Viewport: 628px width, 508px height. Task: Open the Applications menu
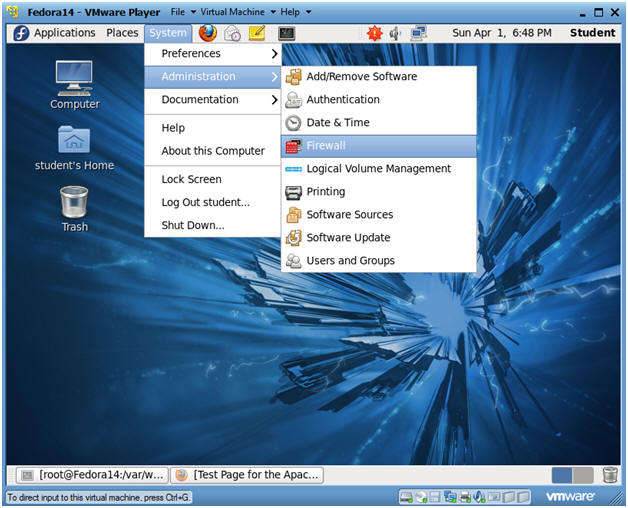coord(55,33)
